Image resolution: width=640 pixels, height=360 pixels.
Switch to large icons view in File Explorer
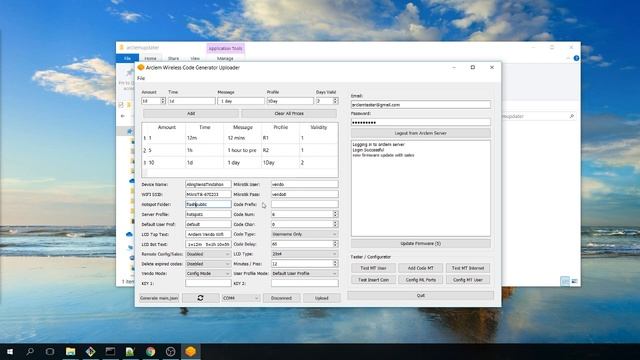click(x=574, y=281)
